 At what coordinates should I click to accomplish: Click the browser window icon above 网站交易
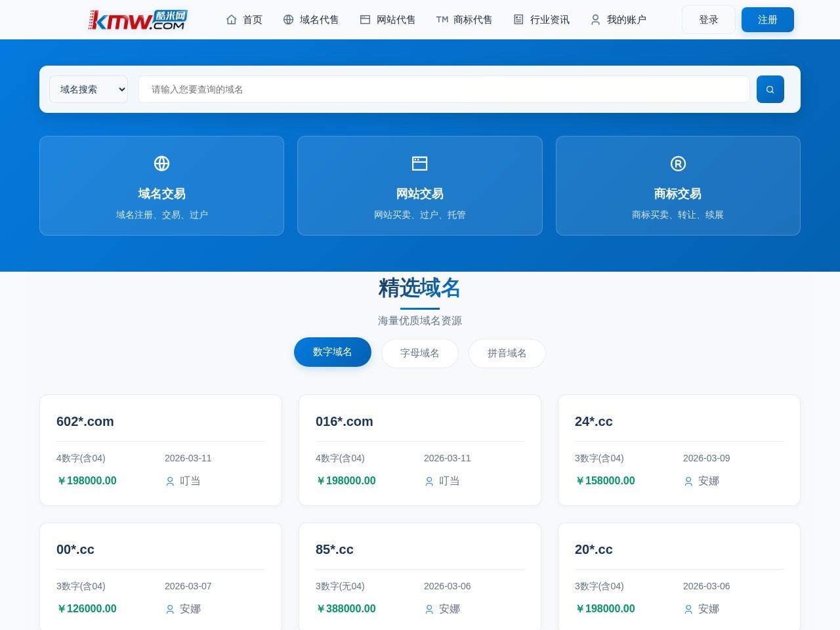coord(420,163)
